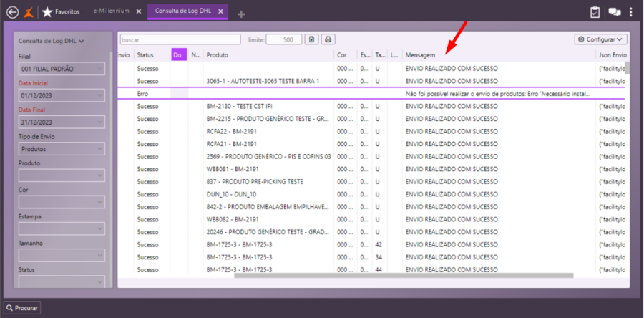Click the print icon button
Viewport: 644px width, 318px height.
coord(328,39)
